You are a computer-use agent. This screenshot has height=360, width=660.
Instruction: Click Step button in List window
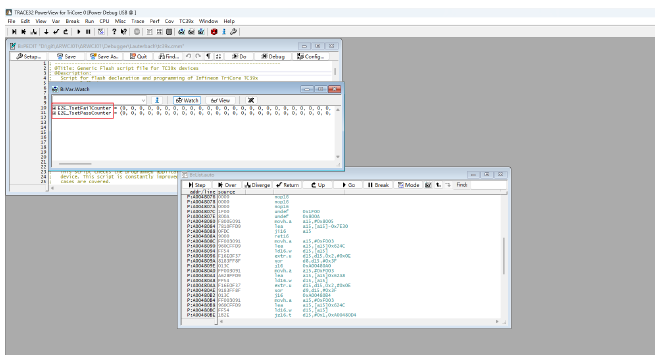point(197,185)
